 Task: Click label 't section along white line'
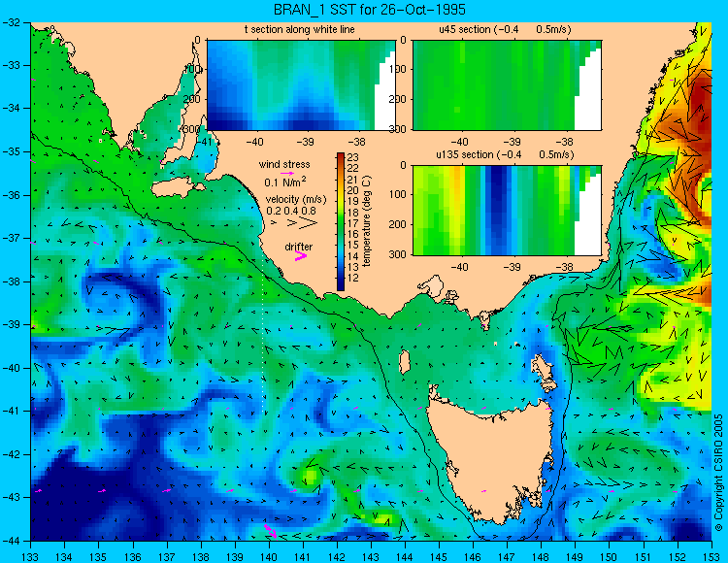pos(300,30)
